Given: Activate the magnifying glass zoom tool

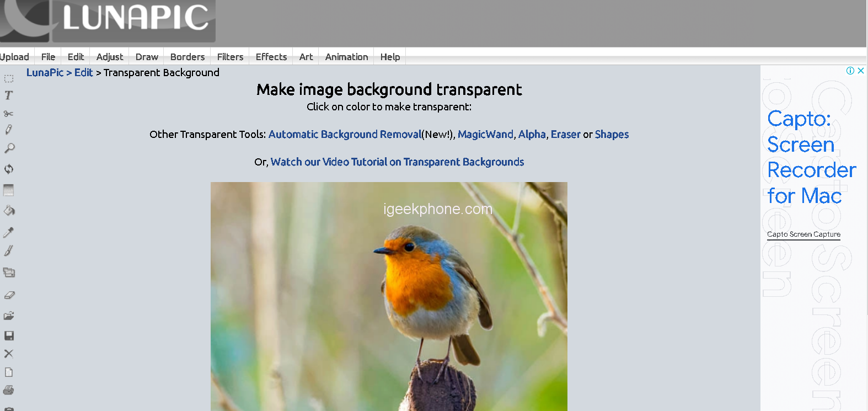Looking at the screenshot, I should [x=9, y=148].
